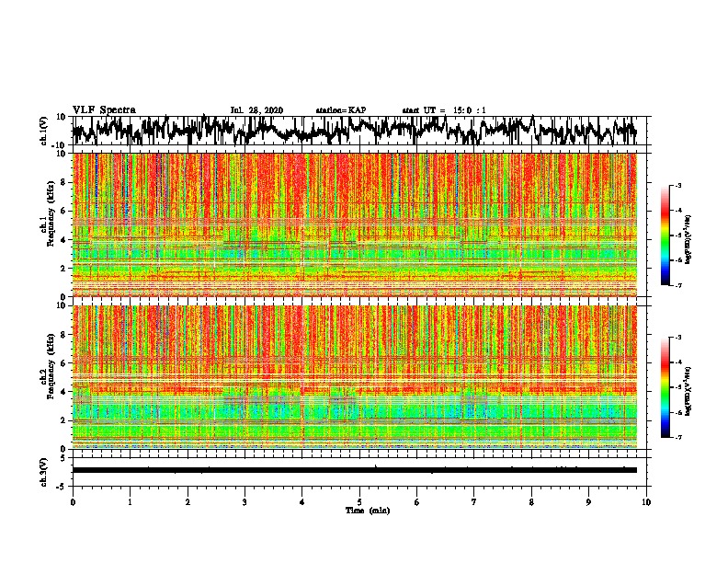Image resolution: width=728 pixels, height=563 pixels.
Task: Click the "-3" label on ch.2 color scale
Action: pyautogui.click(x=677, y=337)
